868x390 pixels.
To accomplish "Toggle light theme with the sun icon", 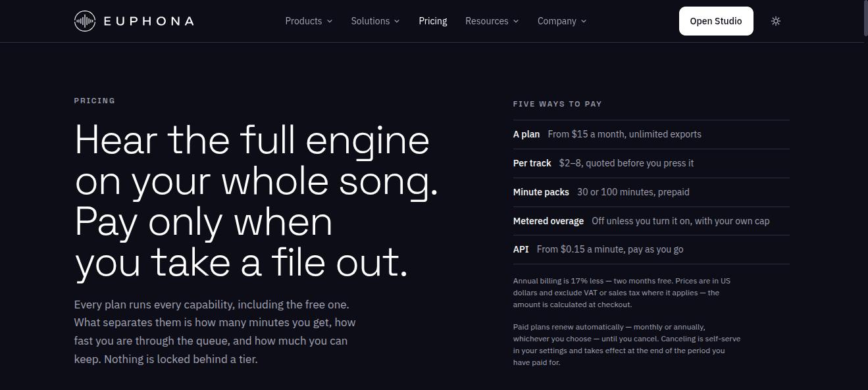I will [x=776, y=21].
